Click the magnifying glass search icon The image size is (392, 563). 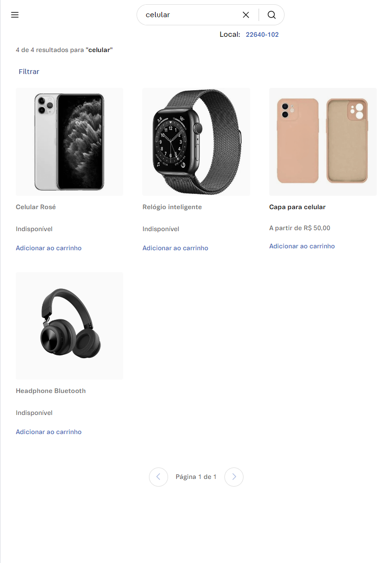(x=272, y=15)
